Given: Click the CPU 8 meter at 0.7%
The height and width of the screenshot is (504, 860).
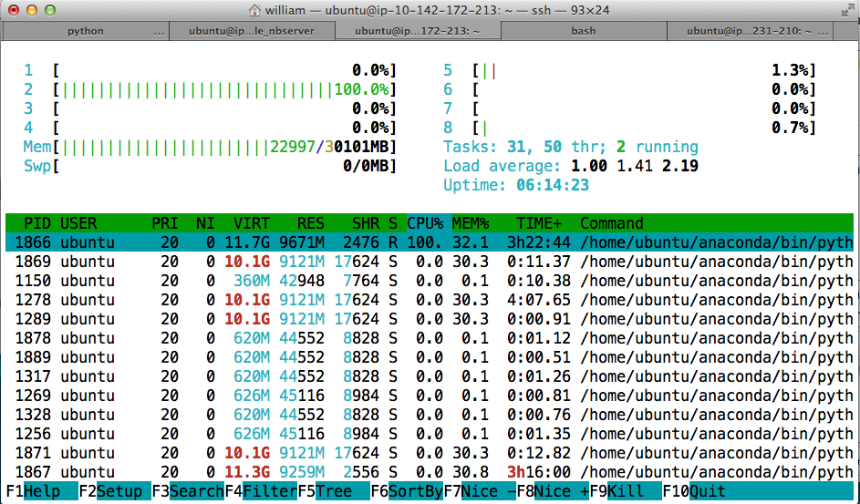Looking at the screenshot, I should point(630,128).
